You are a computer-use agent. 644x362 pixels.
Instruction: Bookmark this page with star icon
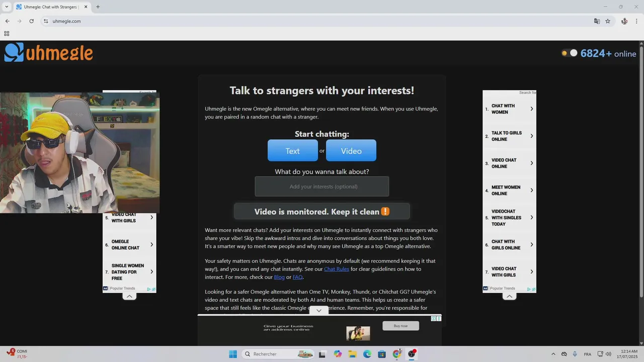tap(608, 21)
